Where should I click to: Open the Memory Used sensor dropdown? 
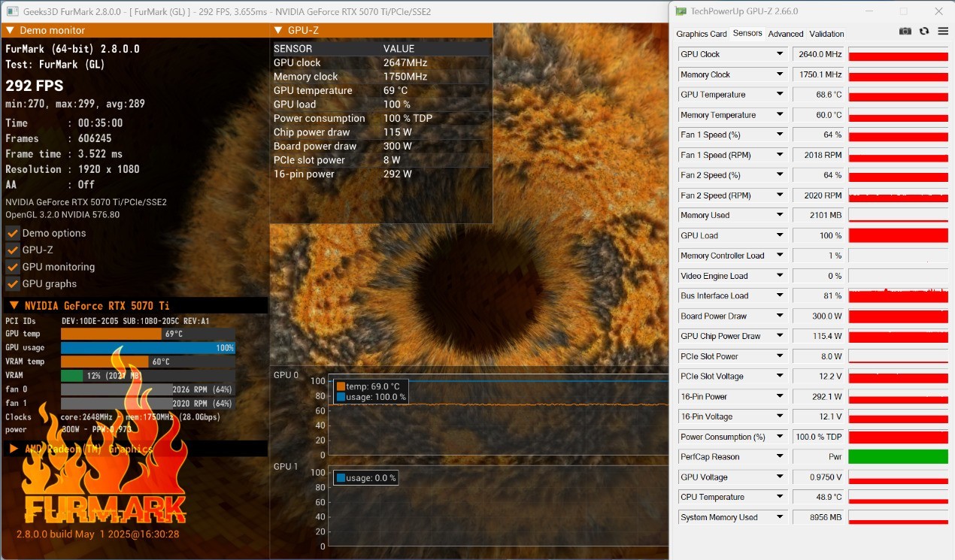[780, 215]
